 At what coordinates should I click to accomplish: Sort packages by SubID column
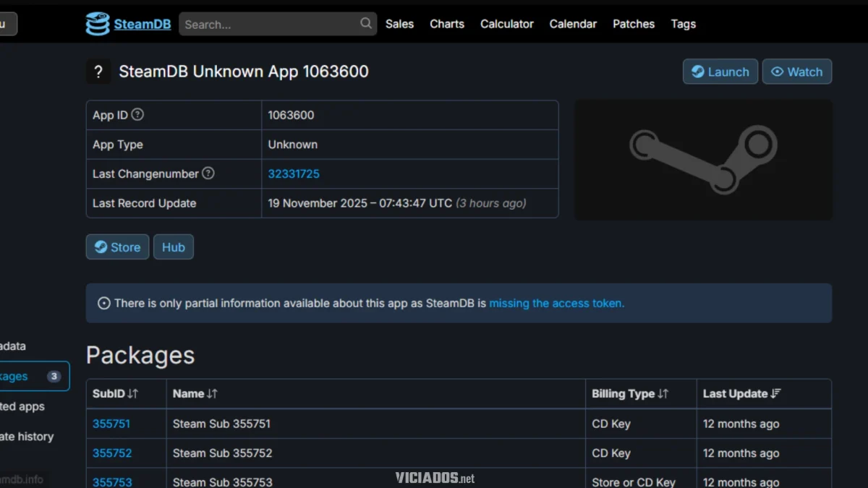(x=116, y=394)
